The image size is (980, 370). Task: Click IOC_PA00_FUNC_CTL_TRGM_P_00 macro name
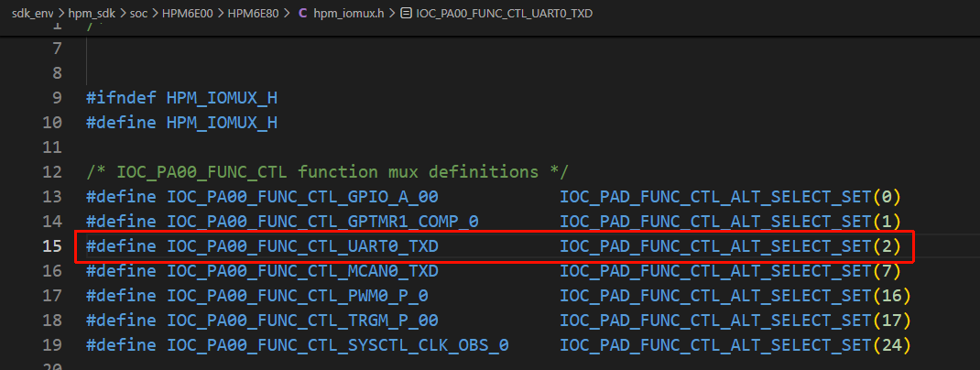coord(302,320)
